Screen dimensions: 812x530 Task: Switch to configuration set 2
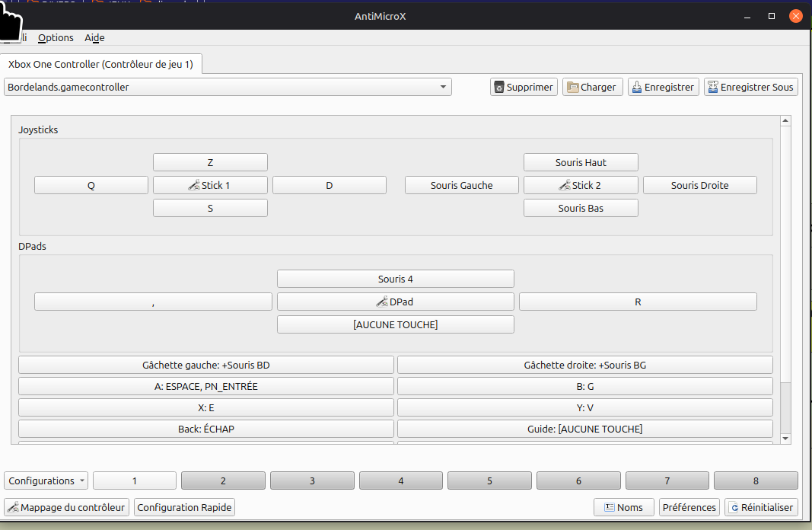click(223, 481)
